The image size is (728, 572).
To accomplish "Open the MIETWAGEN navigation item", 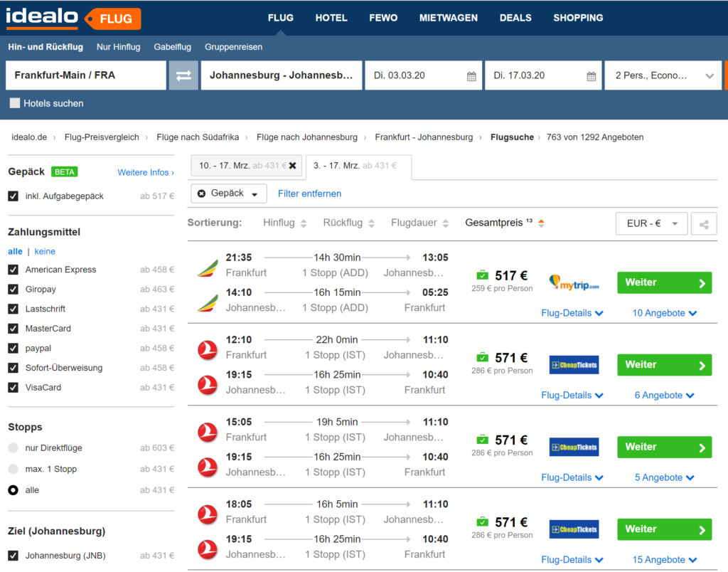I will 449,18.
